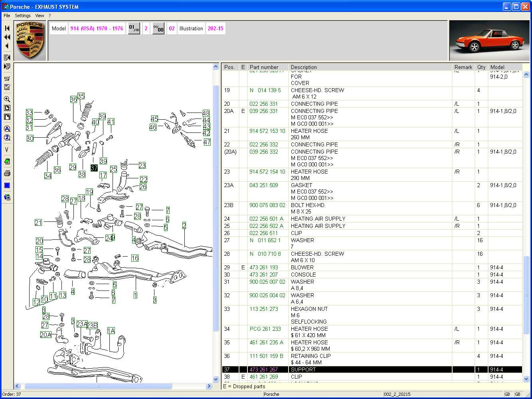Viewport: 532px width, 399px height.
Task: Click subgroup value '02'
Action: (x=172, y=28)
